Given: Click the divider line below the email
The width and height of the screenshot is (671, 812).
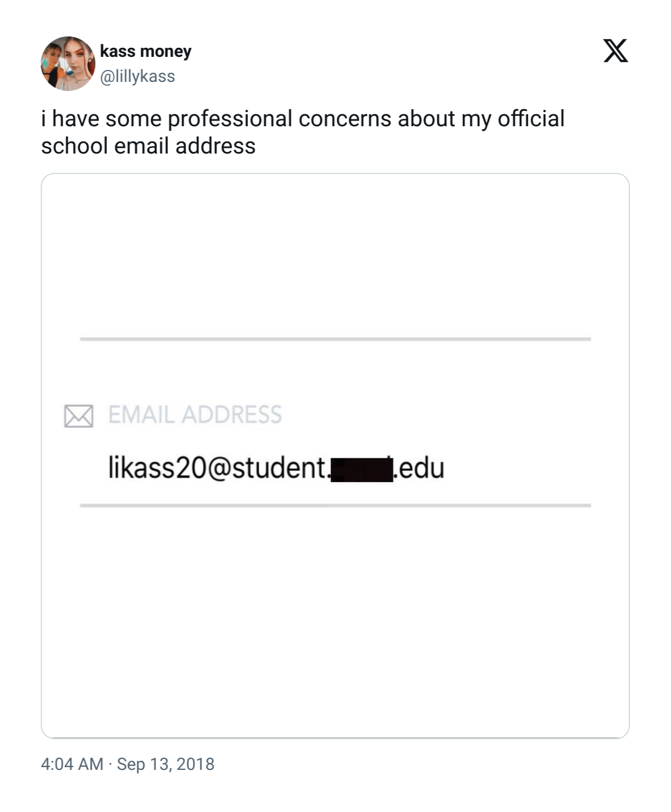Looking at the screenshot, I should click(x=335, y=505).
